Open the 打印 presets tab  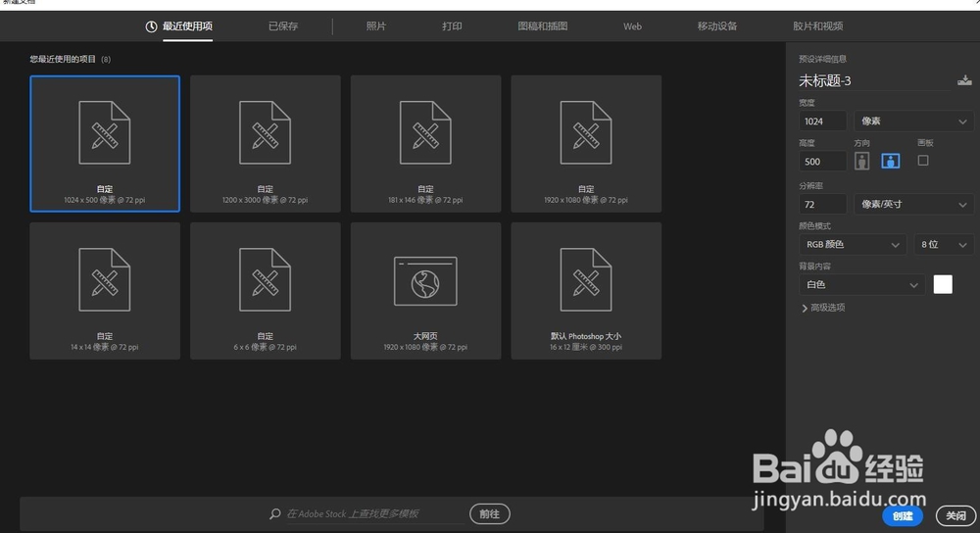pyautogui.click(x=452, y=26)
